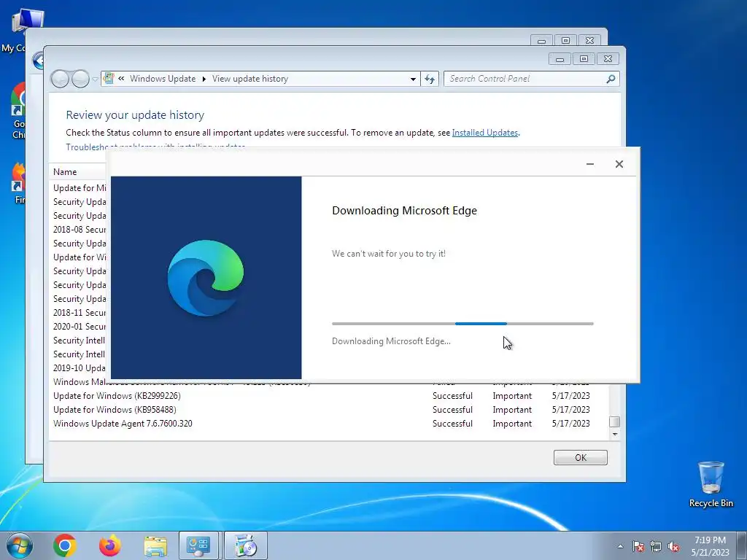Click the Control Panel address bar icon
This screenshot has width=747, height=560.
[109, 78]
